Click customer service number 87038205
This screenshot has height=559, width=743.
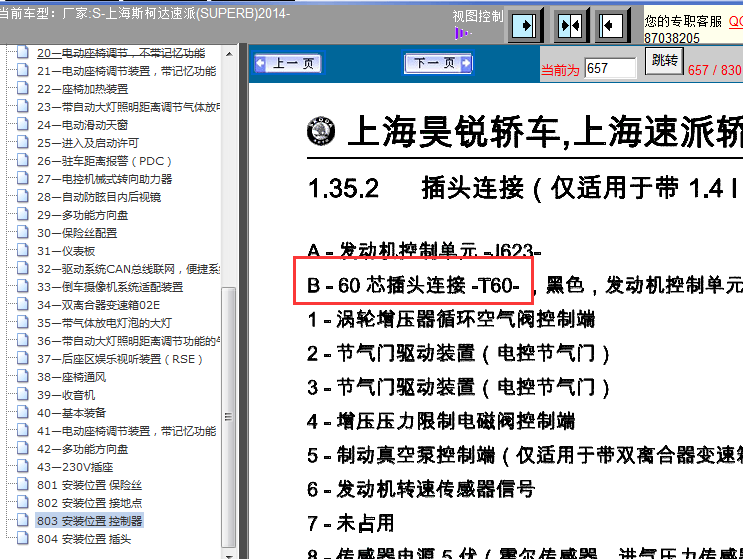click(671, 38)
